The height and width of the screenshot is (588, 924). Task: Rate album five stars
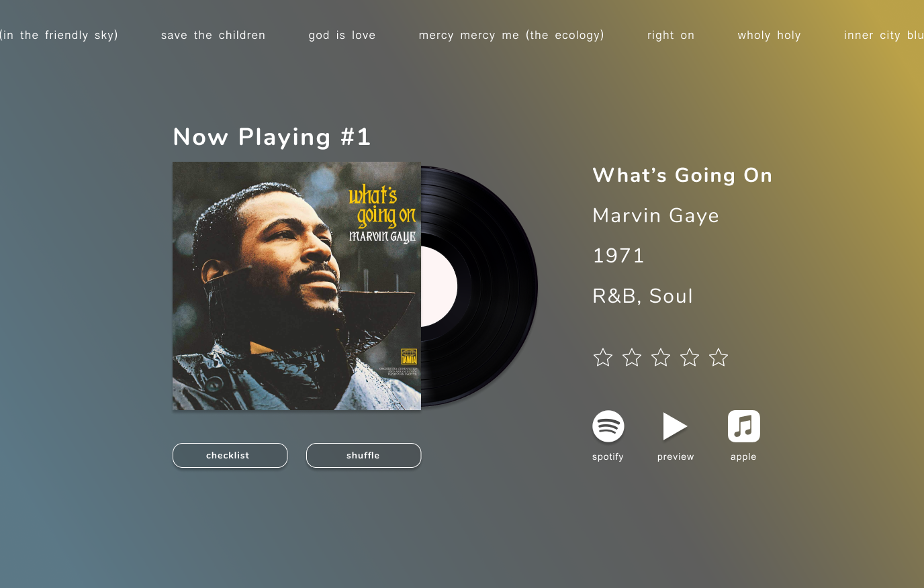(719, 357)
